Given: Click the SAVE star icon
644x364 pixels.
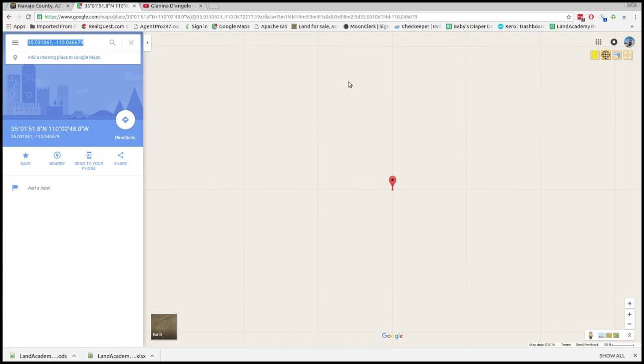Looking at the screenshot, I should (x=25, y=156).
